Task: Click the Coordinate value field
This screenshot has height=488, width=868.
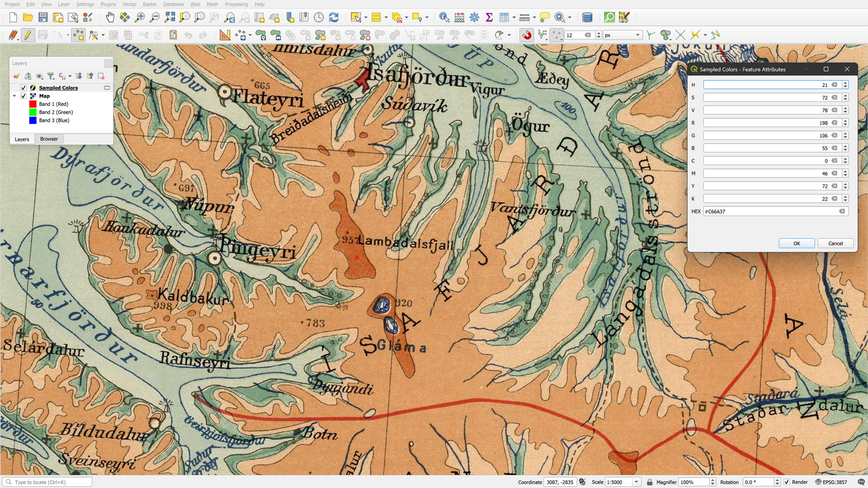Action: point(559,482)
